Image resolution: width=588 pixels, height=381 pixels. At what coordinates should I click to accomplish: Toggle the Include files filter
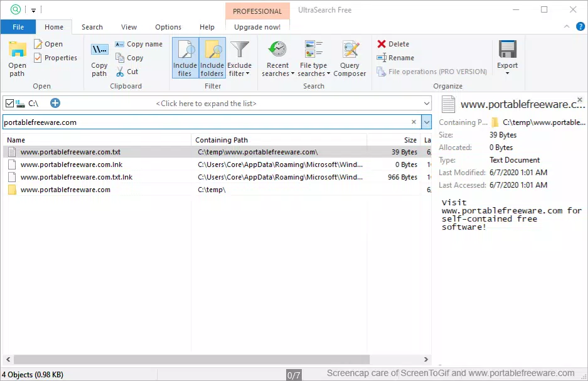(185, 57)
